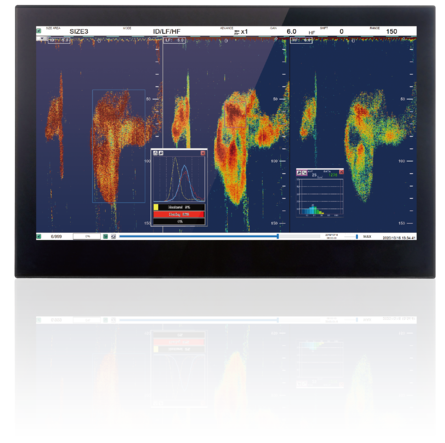Change the advance speed x1 setting
The width and height of the screenshot is (445, 443).
click(244, 32)
